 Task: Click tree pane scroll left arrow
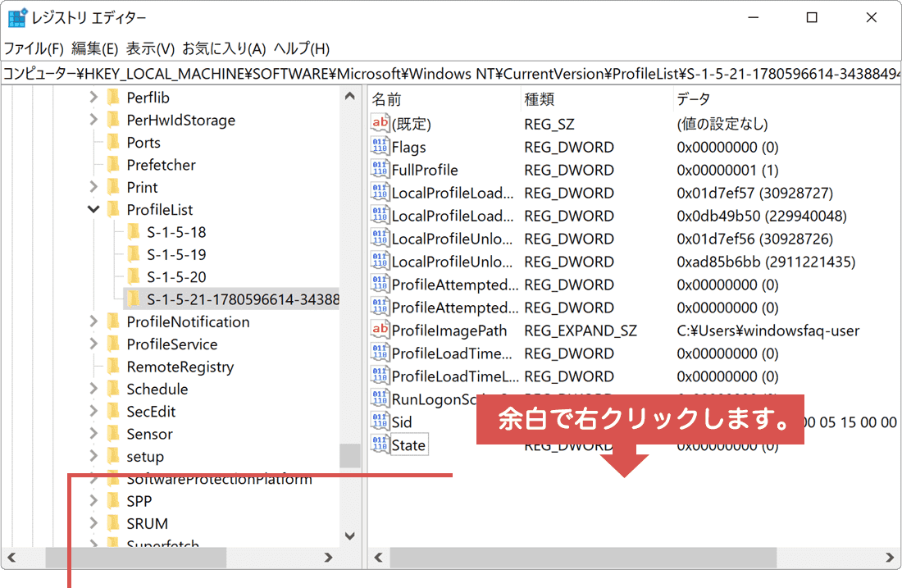[11, 558]
